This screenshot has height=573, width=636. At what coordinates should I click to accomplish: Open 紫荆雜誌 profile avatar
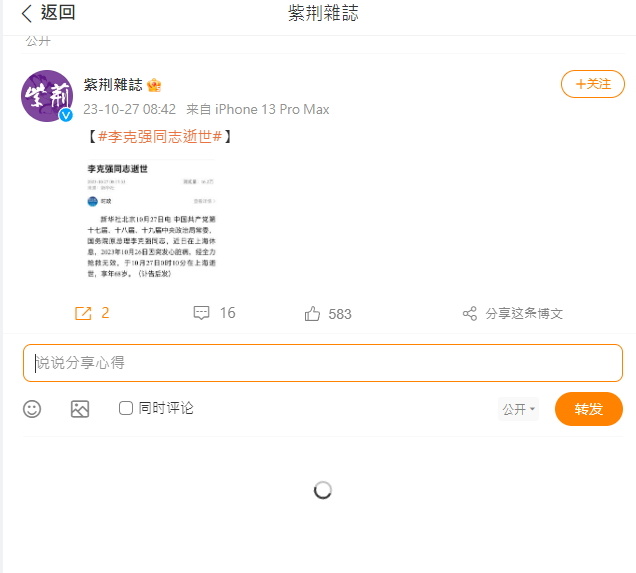tap(47, 96)
